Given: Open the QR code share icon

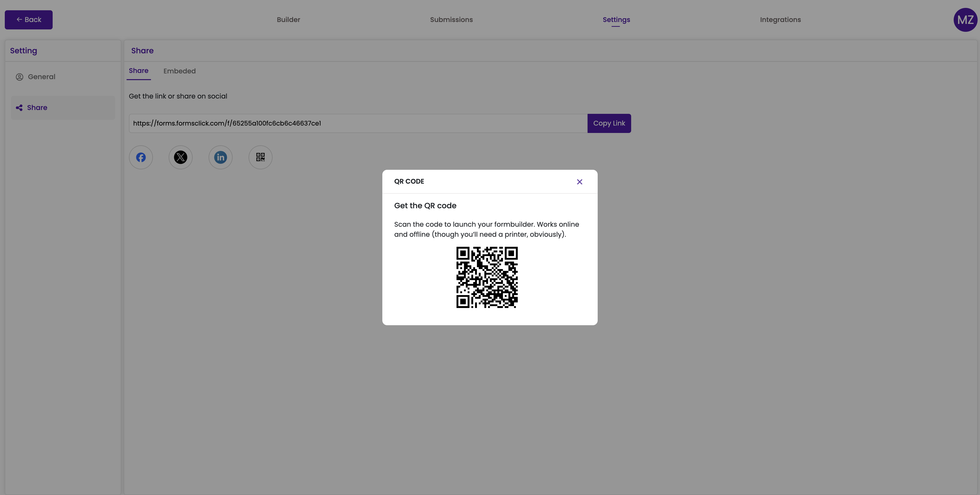Looking at the screenshot, I should coord(261,157).
